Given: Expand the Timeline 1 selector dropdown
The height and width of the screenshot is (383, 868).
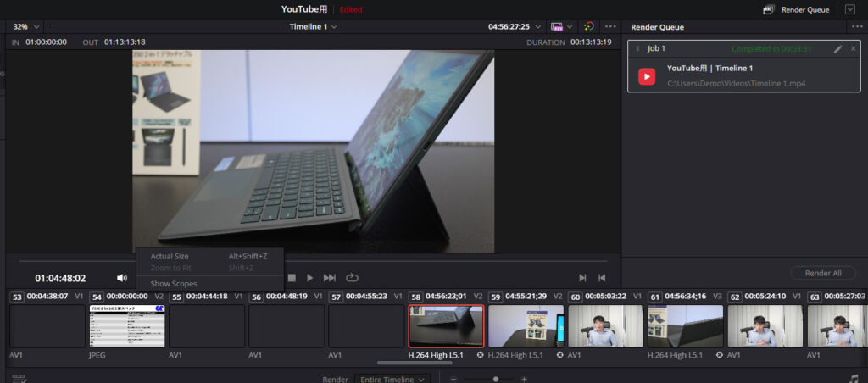Looking at the screenshot, I should (314, 26).
